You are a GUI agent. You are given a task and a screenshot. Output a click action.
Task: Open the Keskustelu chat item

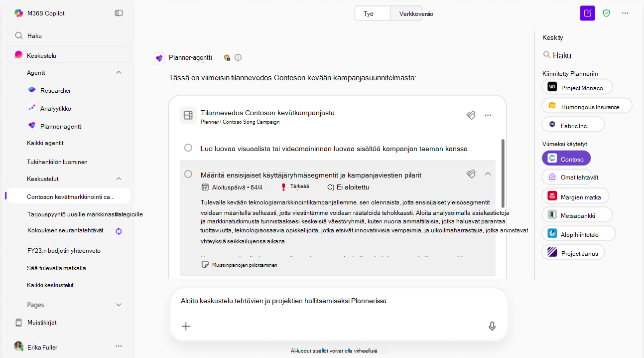point(69,55)
